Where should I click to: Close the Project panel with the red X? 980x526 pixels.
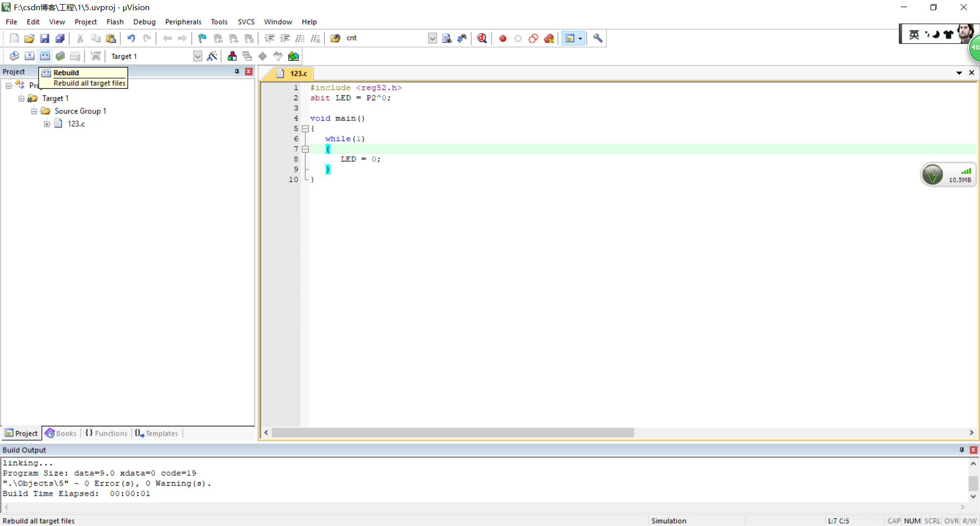tap(249, 71)
